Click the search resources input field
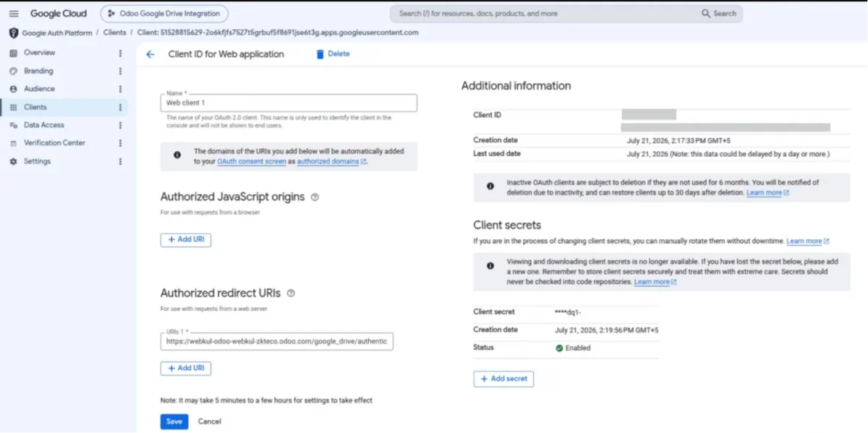The image size is (868, 433). 544,14
